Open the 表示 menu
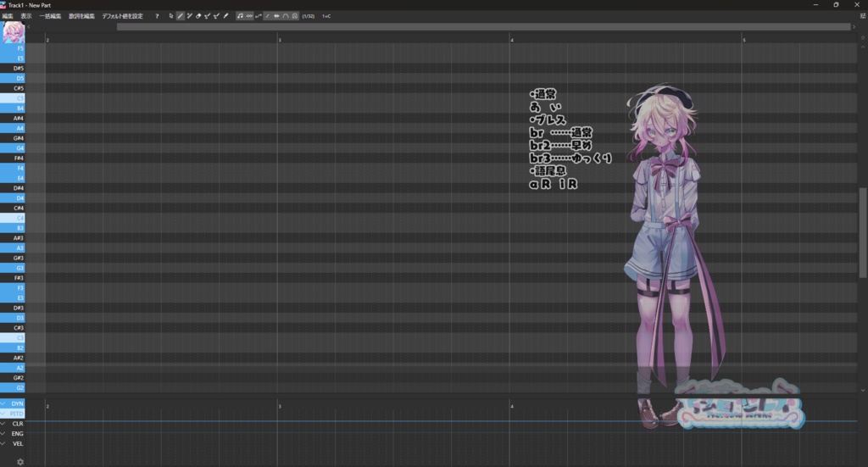 26,16
